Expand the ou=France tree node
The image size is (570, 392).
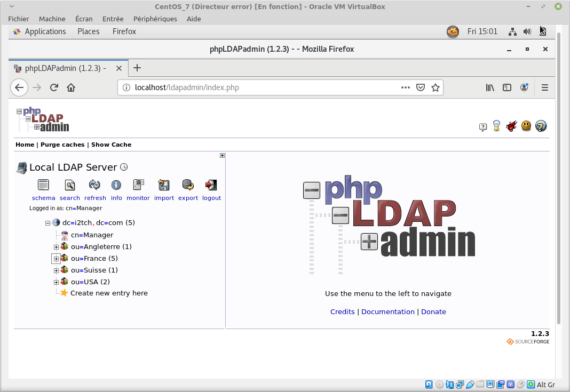pos(56,259)
